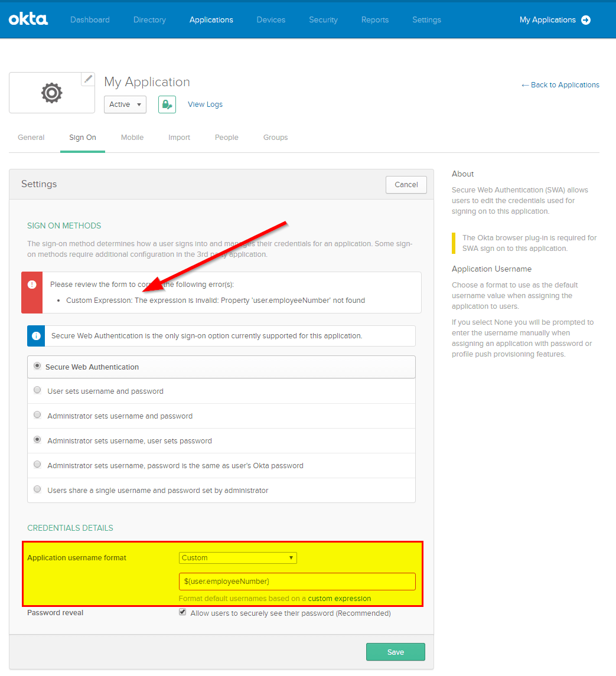Save the sign-on settings
Viewport: 616px width, 676px height.
(396, 652)
